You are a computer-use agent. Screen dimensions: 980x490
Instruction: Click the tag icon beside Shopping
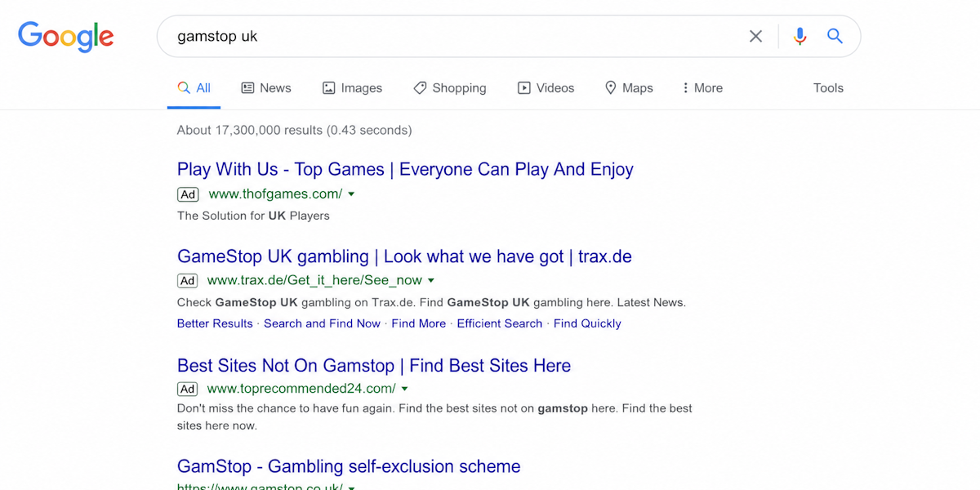coord(420,88)
